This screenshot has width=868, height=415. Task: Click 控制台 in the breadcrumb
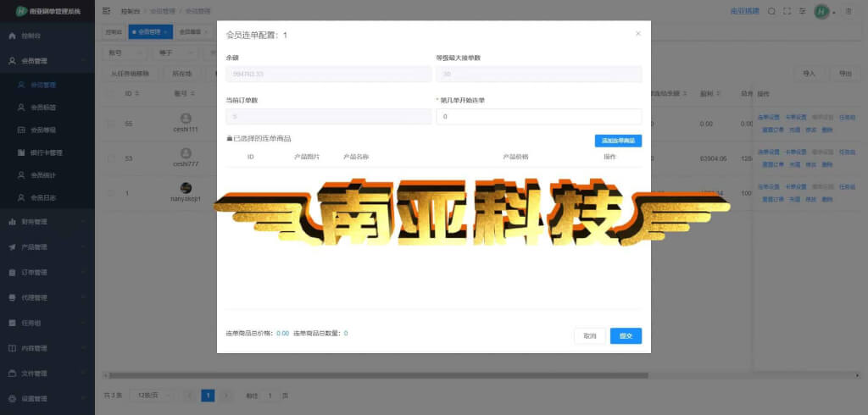(130, 11)
